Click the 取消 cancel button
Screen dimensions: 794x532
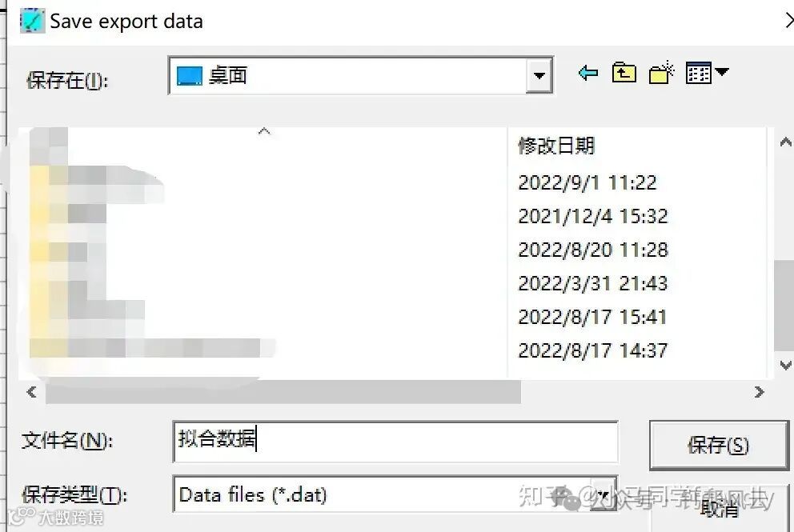pos(720,508)
